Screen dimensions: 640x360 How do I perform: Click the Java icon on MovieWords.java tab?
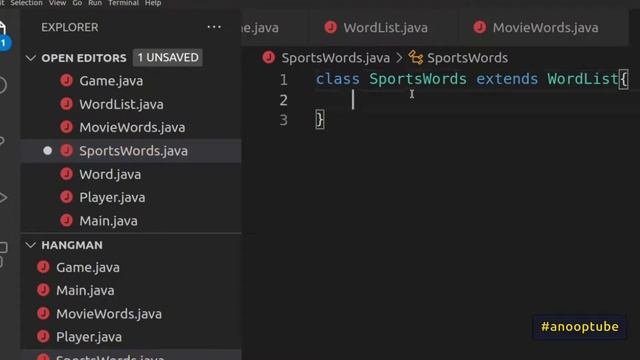480,27
